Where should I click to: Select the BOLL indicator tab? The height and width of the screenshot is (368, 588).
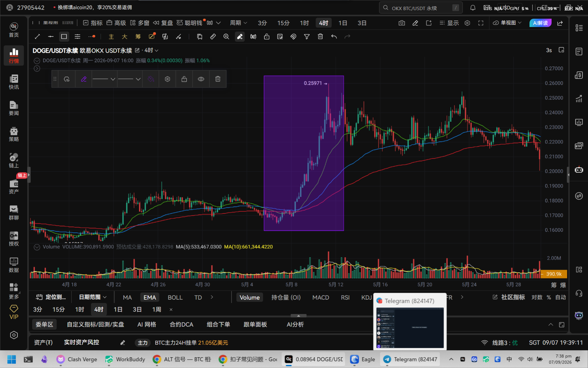[175, 297]
